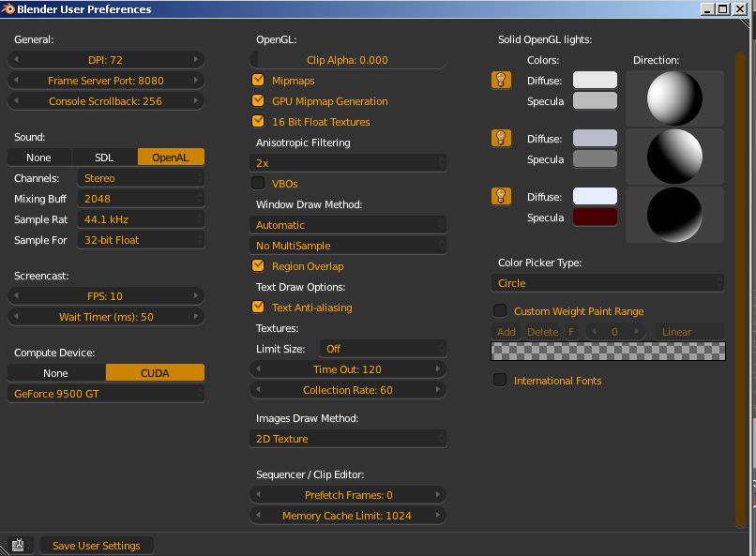Enable International Fonts checkbox
This screenshot has height=556, width=756.
pos(501,381)
